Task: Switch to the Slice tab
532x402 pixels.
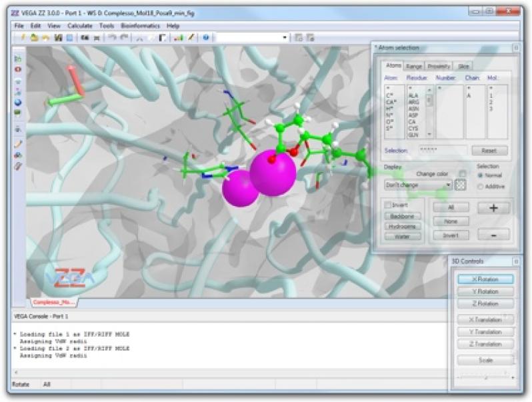Action: [x=463, y=66]
